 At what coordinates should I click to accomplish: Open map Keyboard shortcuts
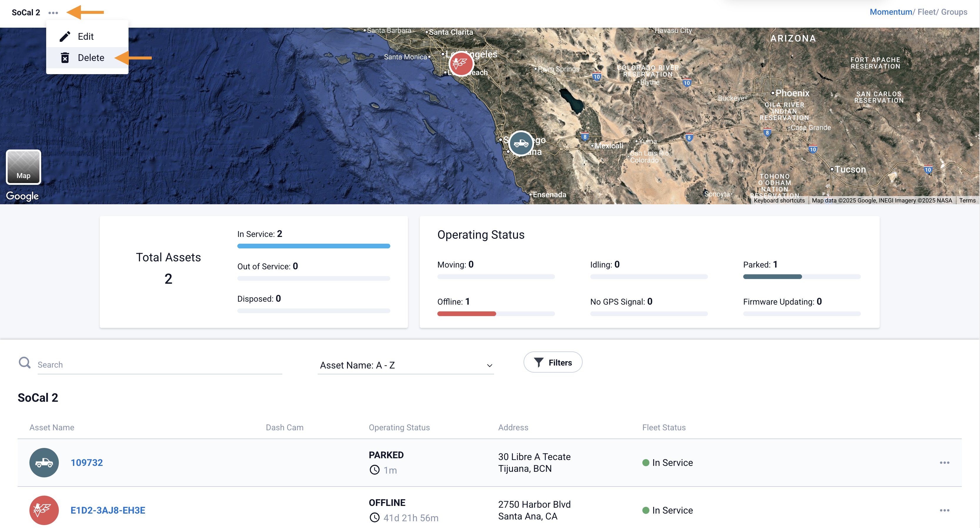[779, 200]
